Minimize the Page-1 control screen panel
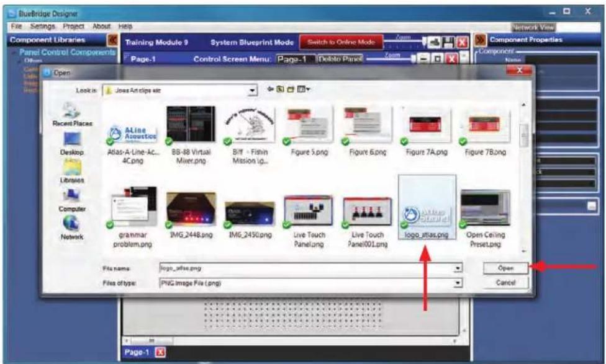 (424, 59)
